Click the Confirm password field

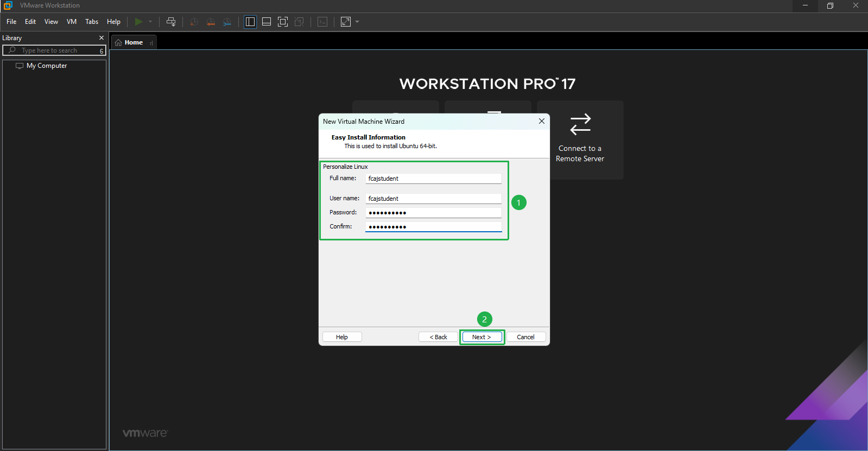tap(433, 227)
